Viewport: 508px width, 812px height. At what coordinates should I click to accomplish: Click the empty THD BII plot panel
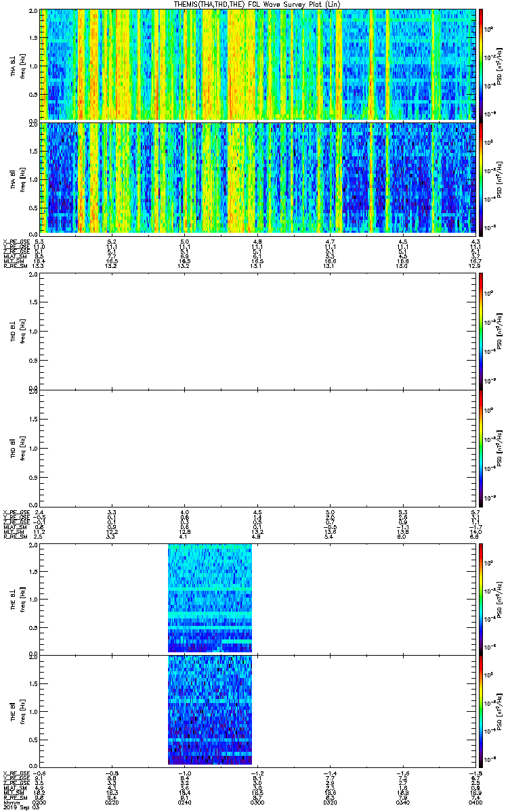(258, 447)
